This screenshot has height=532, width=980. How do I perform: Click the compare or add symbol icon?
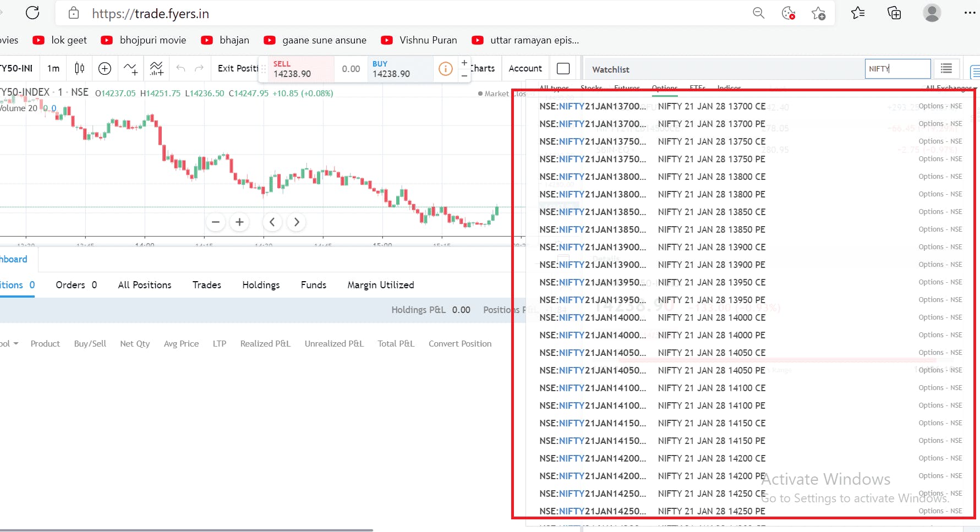105,68
